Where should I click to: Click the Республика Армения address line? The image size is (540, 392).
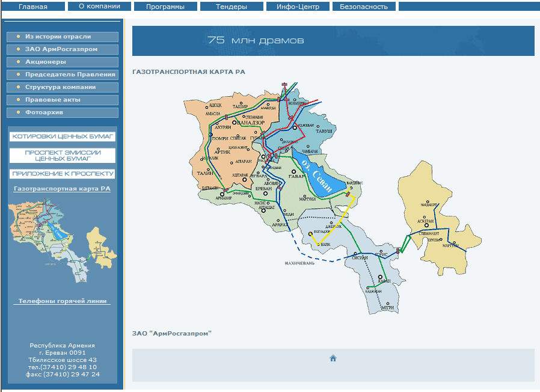coord(63,346)
